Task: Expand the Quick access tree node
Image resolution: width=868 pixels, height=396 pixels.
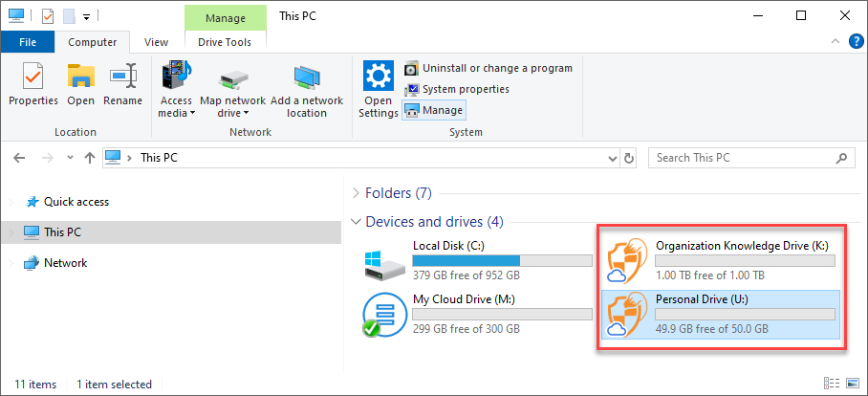Action: pos(11,202)
